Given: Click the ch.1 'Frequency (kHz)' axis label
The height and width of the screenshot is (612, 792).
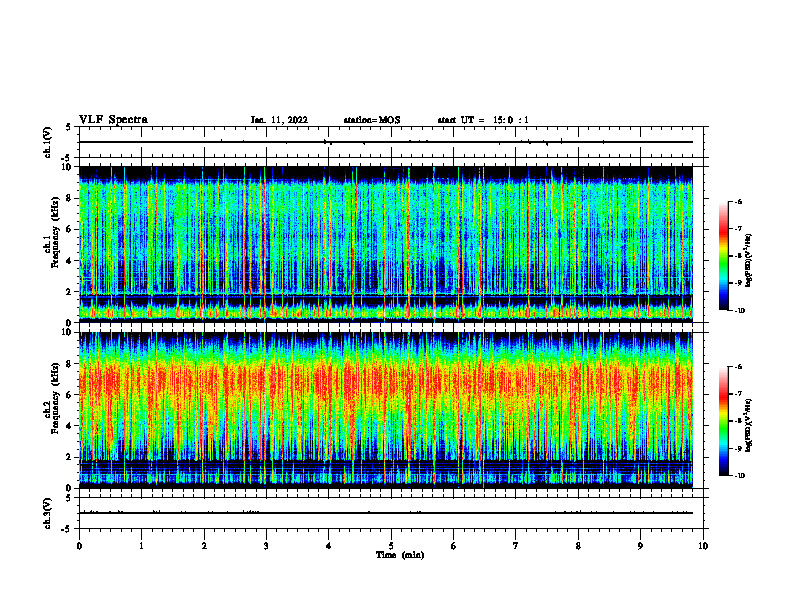Looking at the screenshot, I should (55, 232).
